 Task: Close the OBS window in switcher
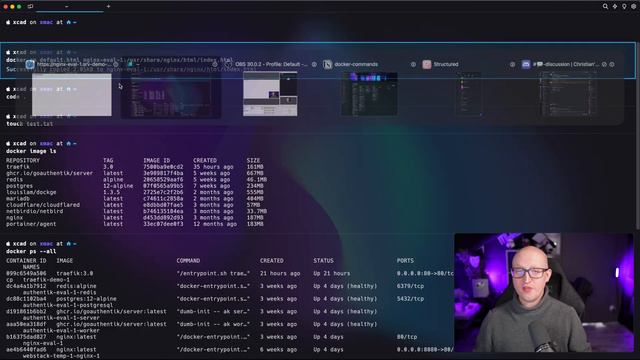tap(314, 64)
